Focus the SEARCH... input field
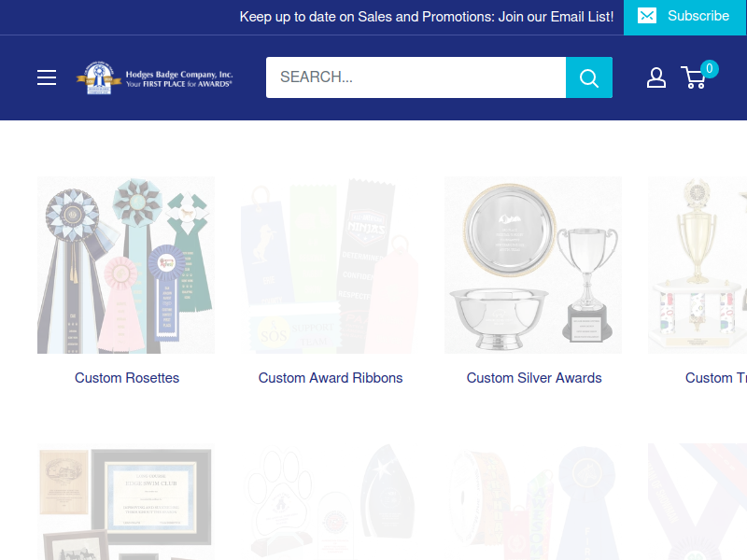This screenshot has height=560, width=747. point(416,77)
